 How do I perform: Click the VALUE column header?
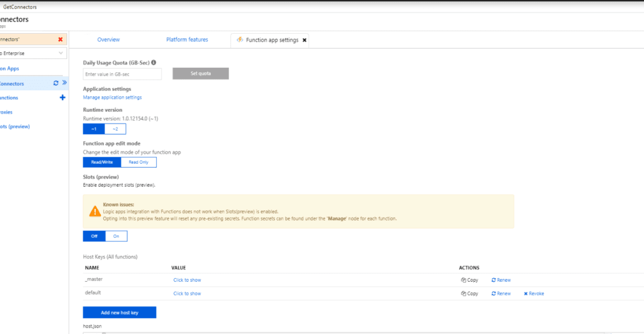click(x=179, y=268)
